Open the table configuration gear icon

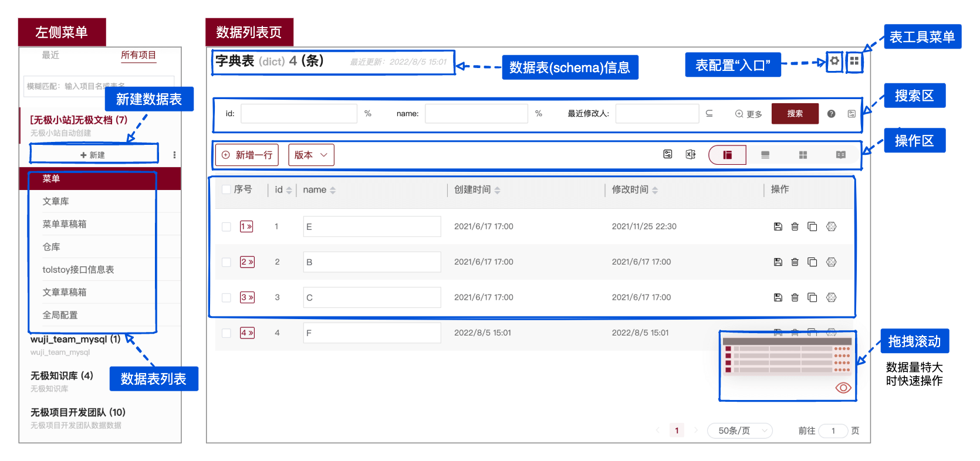pos(834,60)
